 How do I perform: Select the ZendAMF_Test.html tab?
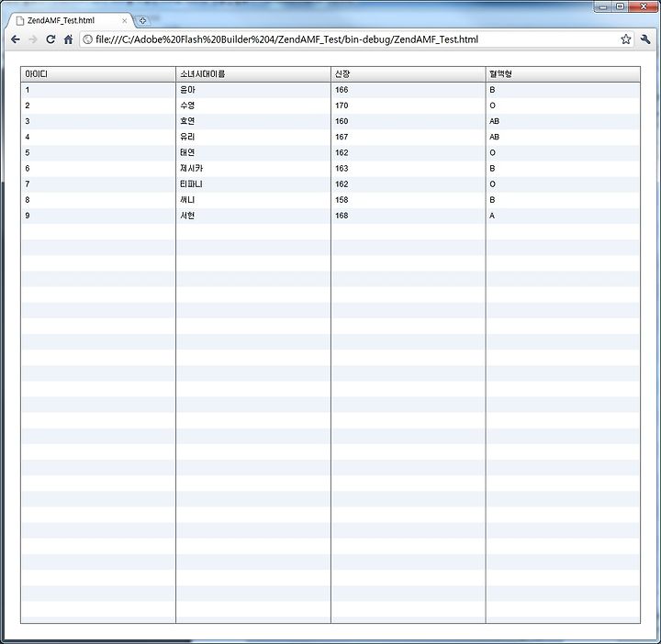click(x=71, y=20)
